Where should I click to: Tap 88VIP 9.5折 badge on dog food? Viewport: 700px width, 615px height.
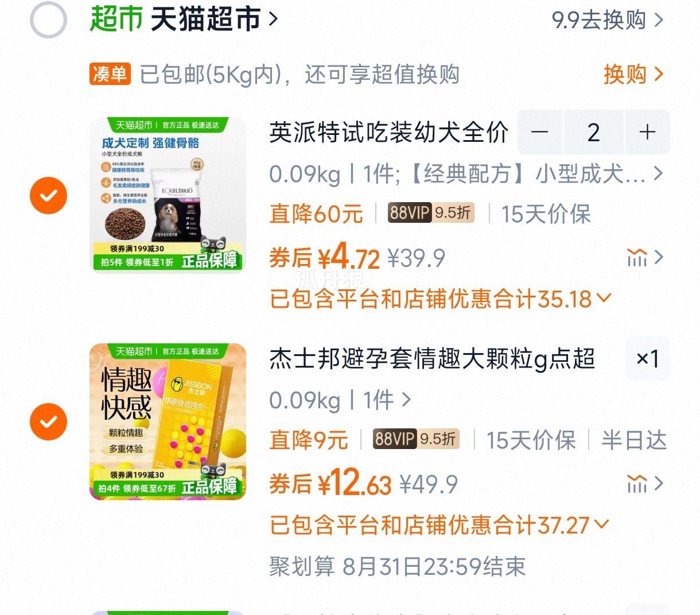coord(431,213)
